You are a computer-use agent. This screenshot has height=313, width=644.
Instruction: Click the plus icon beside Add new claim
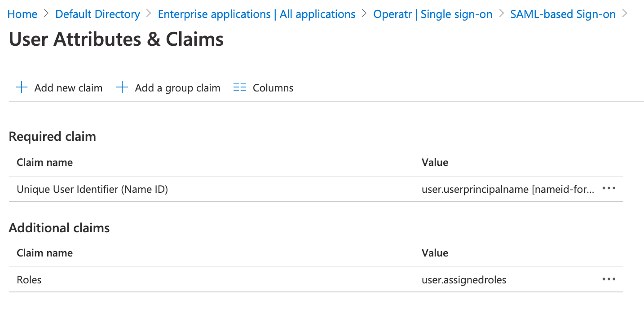point(22,87)
